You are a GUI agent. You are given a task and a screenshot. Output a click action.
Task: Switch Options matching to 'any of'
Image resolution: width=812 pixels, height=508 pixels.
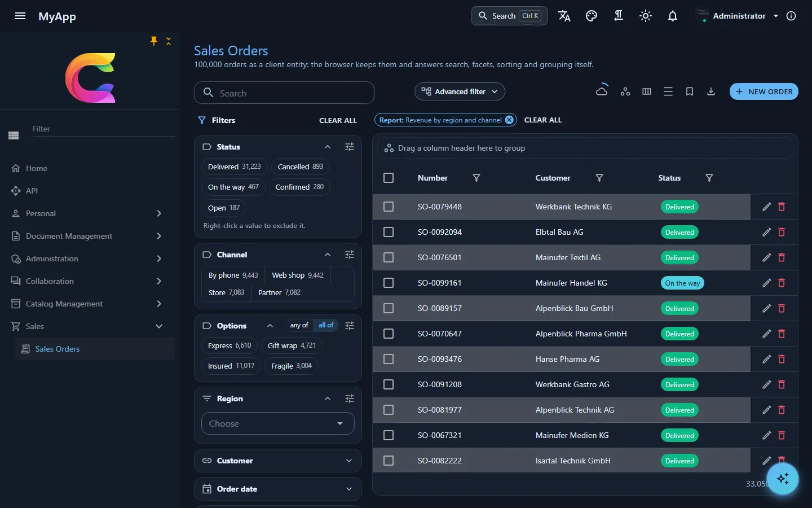click(x=299, y=325)
